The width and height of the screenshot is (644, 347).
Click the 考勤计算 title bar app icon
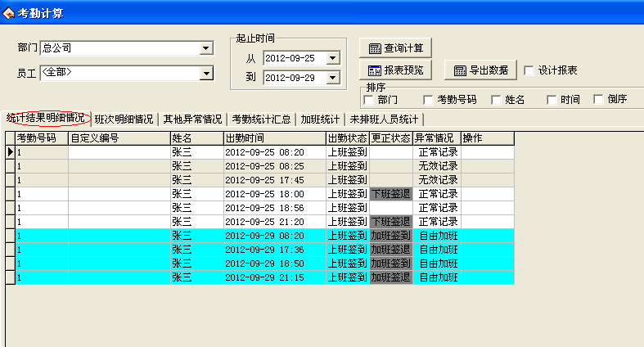click(8, 14)
